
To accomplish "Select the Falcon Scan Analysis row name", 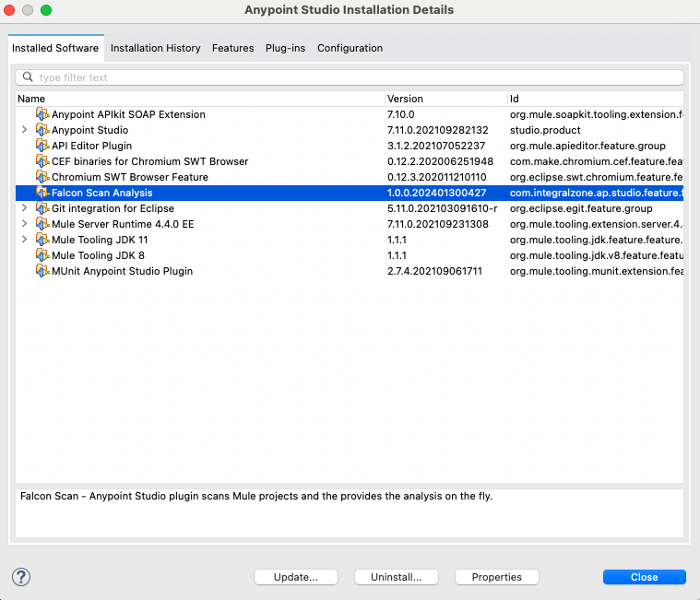I will 101,193.
